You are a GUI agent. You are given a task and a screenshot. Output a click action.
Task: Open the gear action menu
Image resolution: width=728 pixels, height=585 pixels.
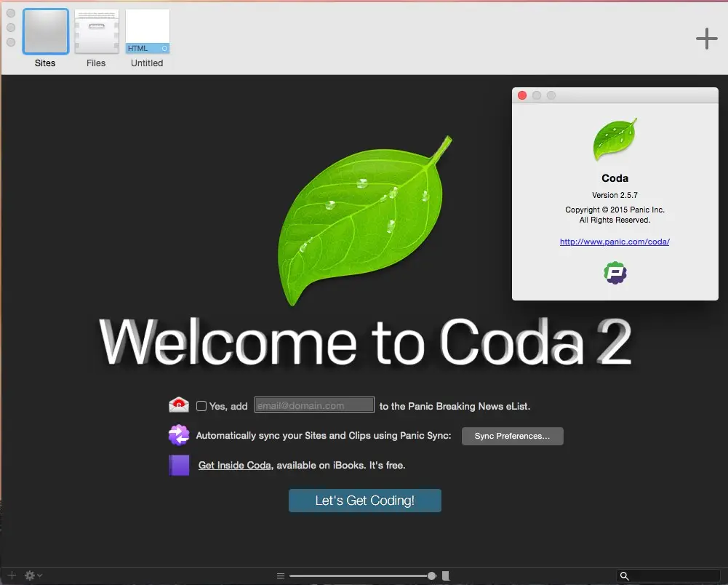(33, 576)
